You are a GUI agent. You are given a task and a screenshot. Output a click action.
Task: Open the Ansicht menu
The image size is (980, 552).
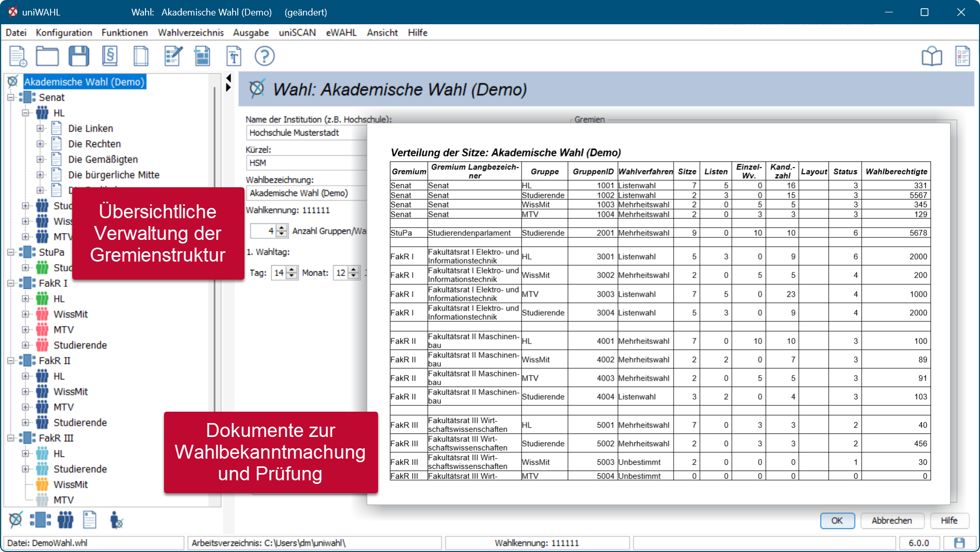tap(382, 33)
